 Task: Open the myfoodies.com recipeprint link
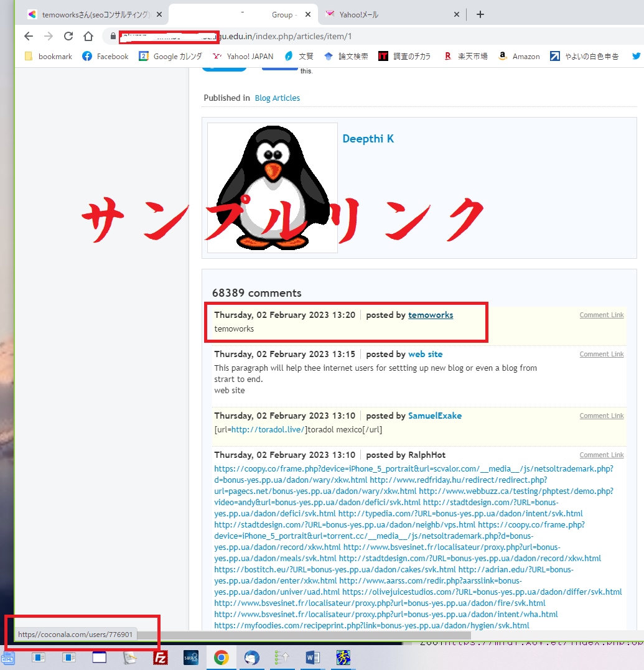click(371, 626)
